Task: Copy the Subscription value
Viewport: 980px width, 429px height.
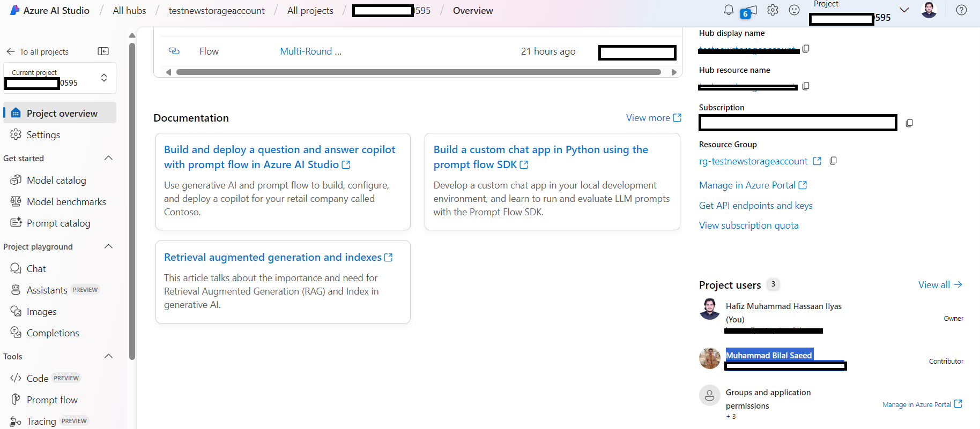Action: tap(909, 123)
